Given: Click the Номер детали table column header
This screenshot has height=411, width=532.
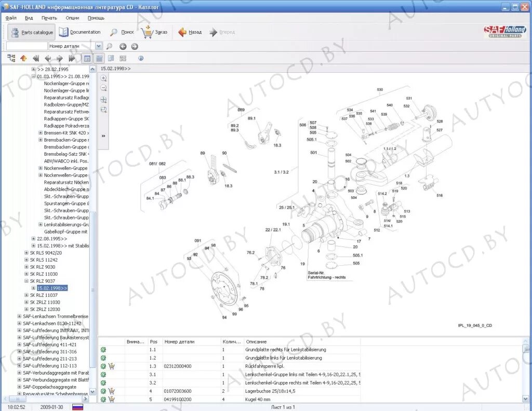Looking at the screenshot, I should click(191, 341).
